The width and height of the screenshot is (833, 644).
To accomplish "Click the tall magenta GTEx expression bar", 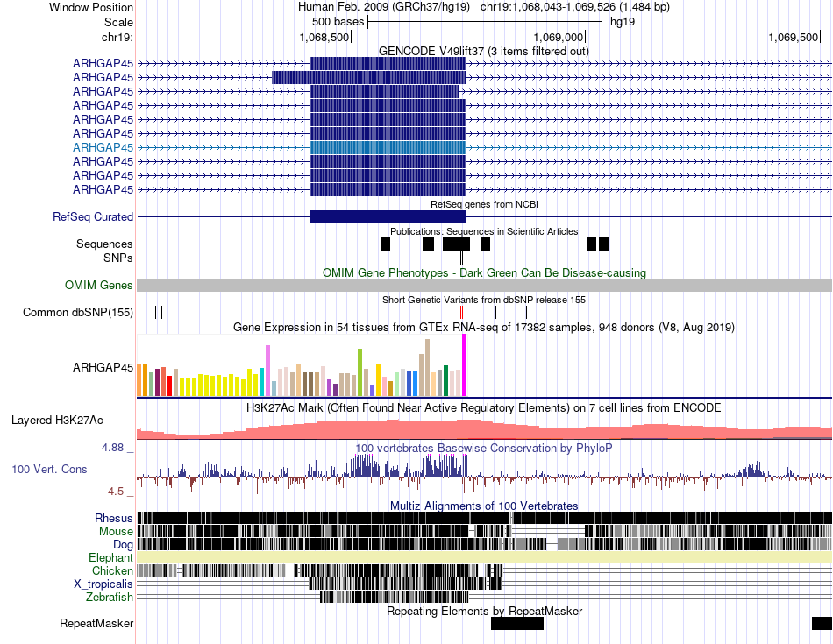I will pos(465,365).
